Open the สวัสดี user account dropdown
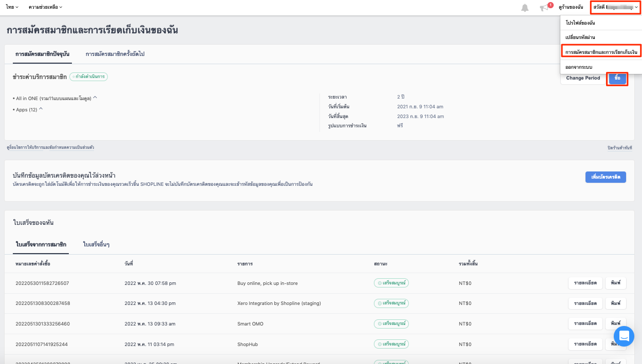Viewport: 642px width, 364px height. pyautogui.click(x=615, y=7)
